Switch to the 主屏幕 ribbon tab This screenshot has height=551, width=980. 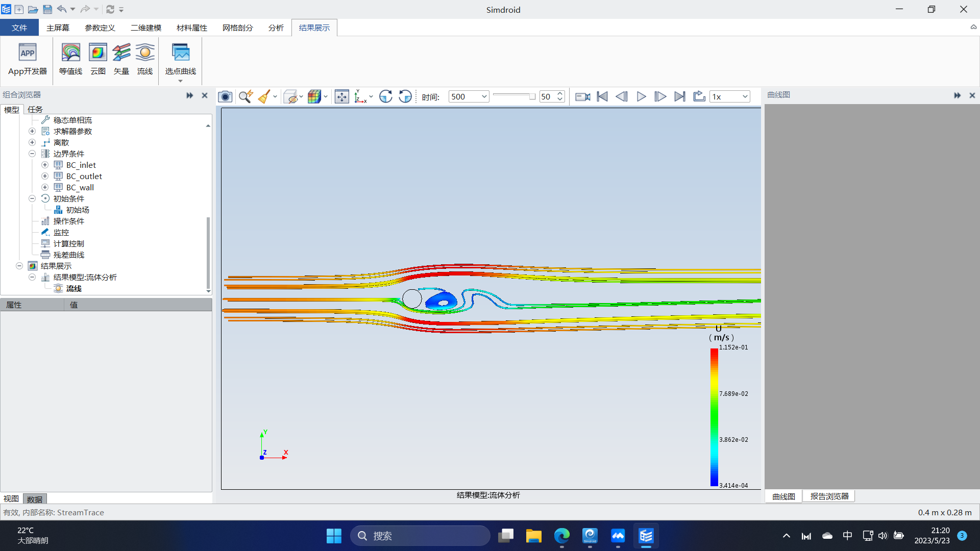[58, 28]
